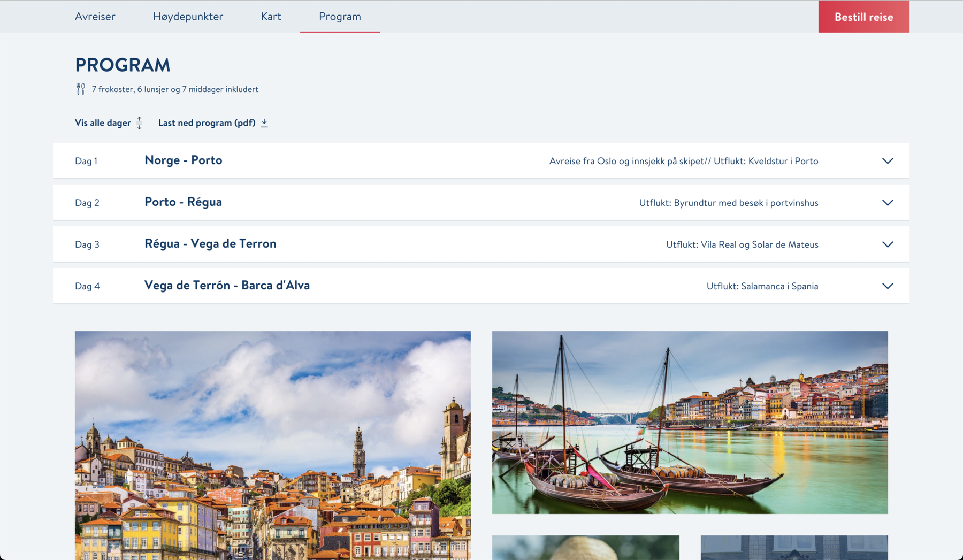963x560 pixels.
Task: Click the Régua - Vega de Terron title
Action: [x=210, y=243]
